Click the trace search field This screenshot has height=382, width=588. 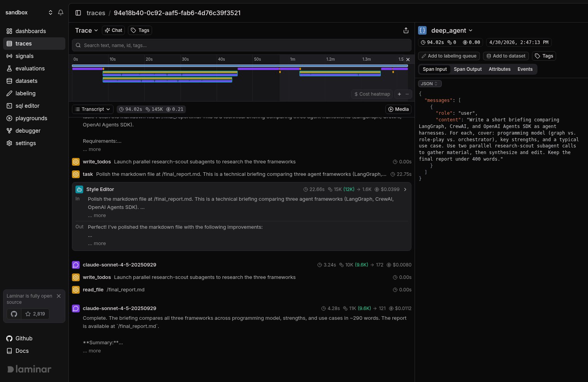coord(241,45)
